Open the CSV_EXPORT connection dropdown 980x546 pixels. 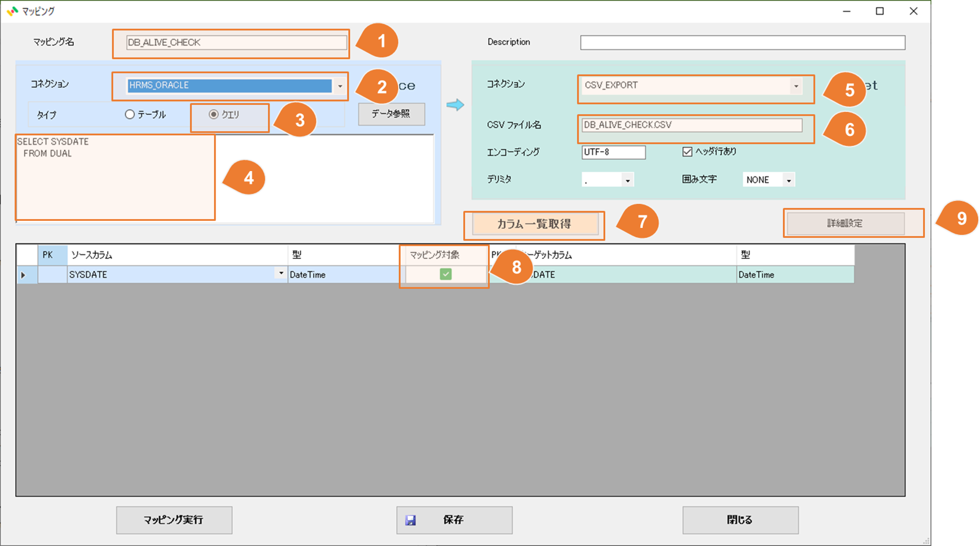click(796, 86)
